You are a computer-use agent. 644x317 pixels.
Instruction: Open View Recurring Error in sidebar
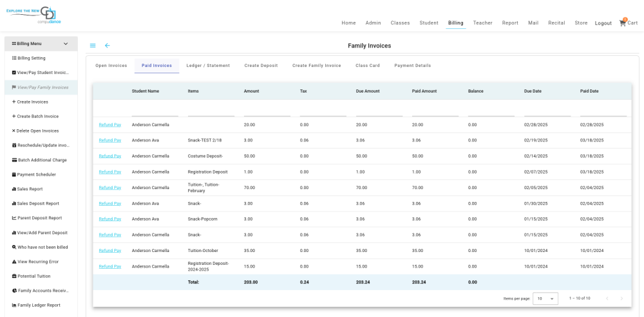click(x=41, y=262)
